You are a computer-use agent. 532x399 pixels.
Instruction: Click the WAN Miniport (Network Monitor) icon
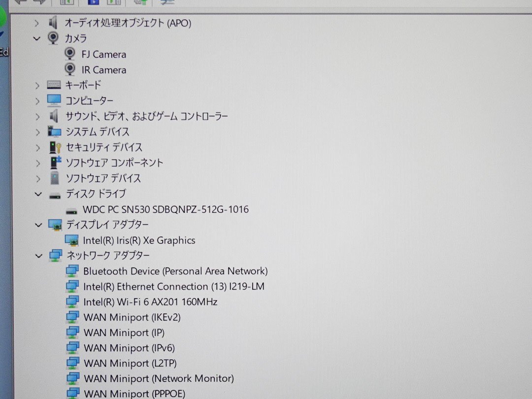(x=73, y=378)
